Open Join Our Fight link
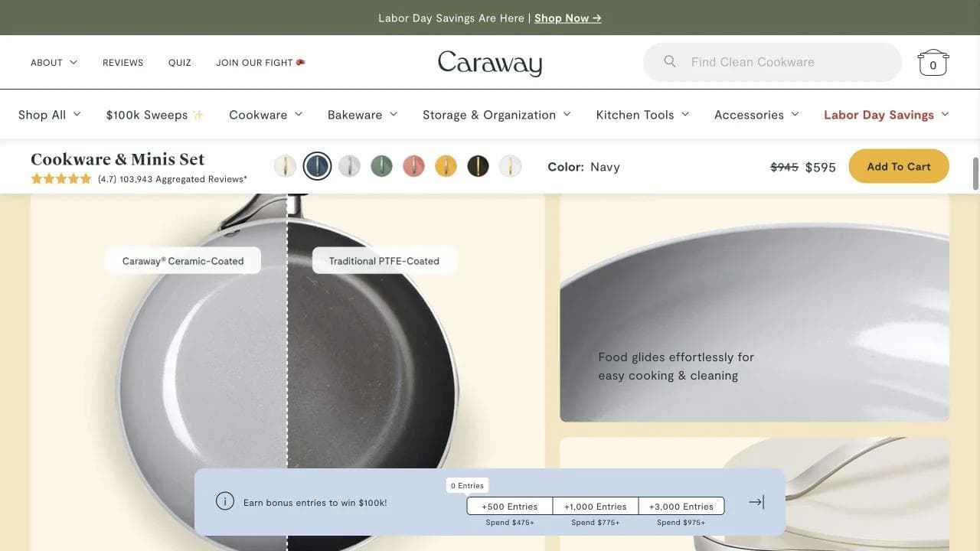This screenshot has width=980, height=551. click(x=260, y=63)
